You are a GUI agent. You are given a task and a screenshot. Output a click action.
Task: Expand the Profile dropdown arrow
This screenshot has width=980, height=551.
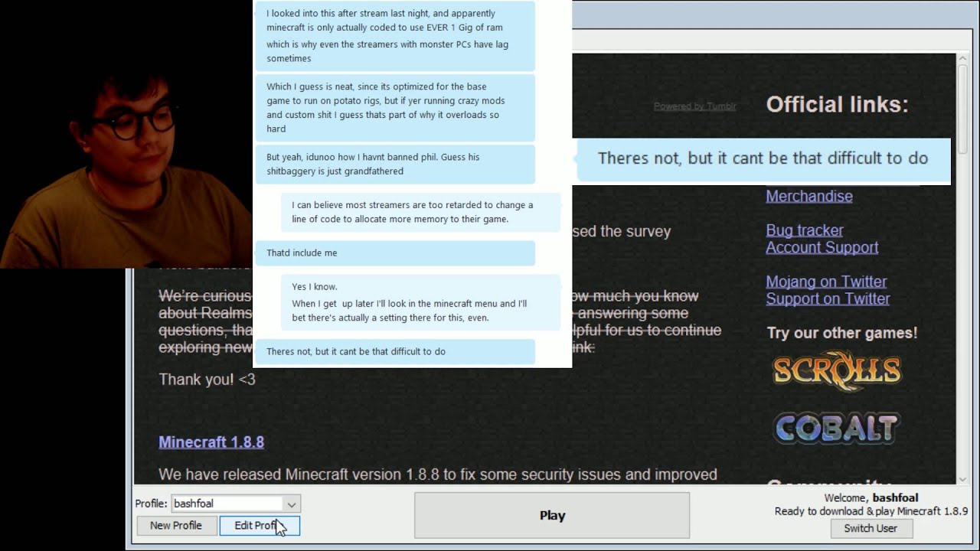292,504
